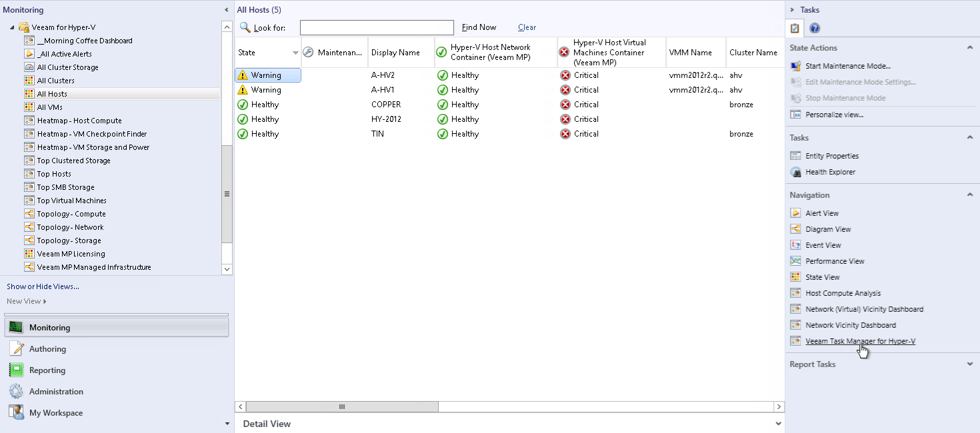Click Show or Hide Views link
980x433 pixels.
[43, 286]
